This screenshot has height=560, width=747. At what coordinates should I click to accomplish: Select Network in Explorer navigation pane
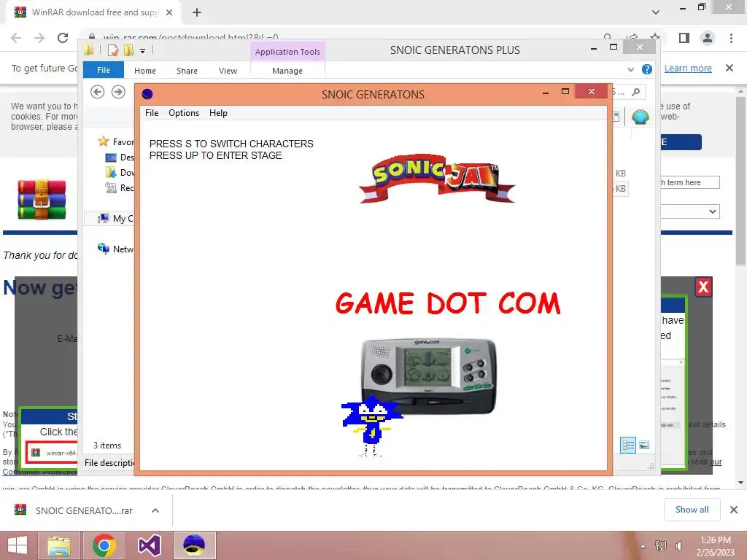(116, 249)
